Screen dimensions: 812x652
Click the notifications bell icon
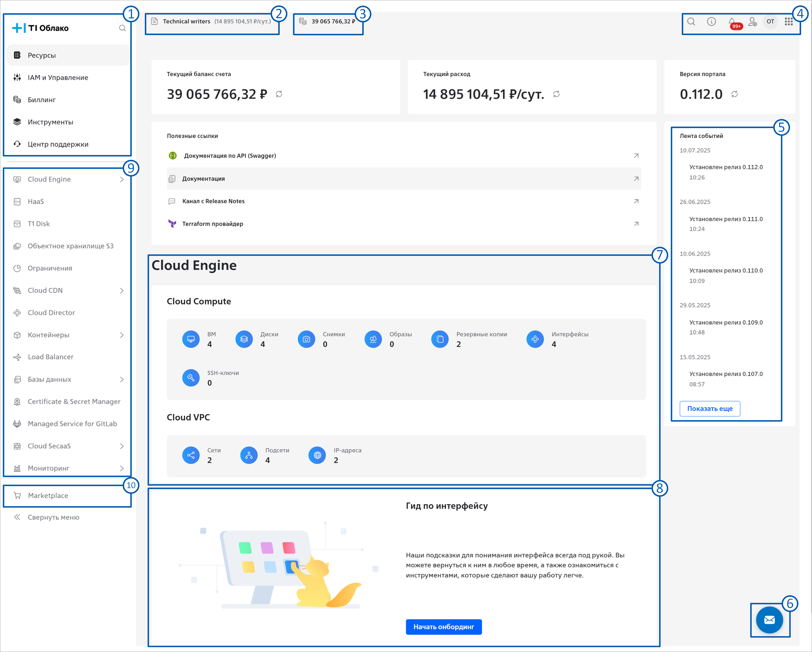point(732,22)
